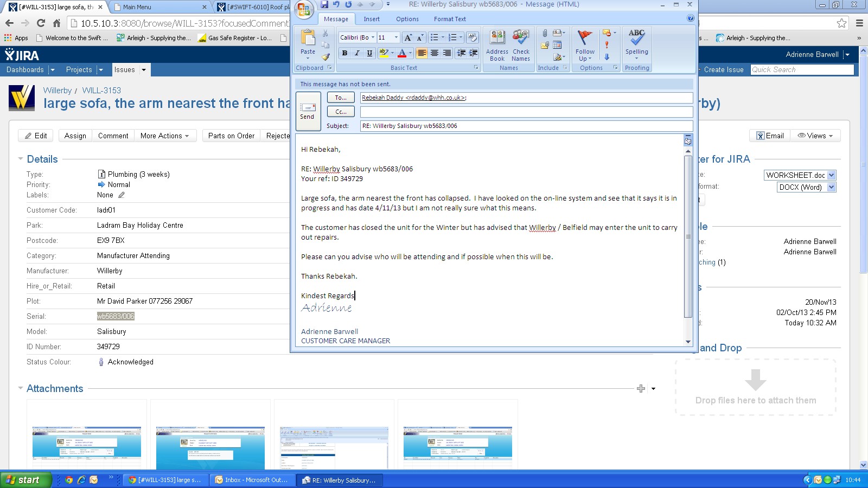Viewport: 868px width, 488px height.
Task: Click Check Names in the ribbon
Action: point(521,46)
